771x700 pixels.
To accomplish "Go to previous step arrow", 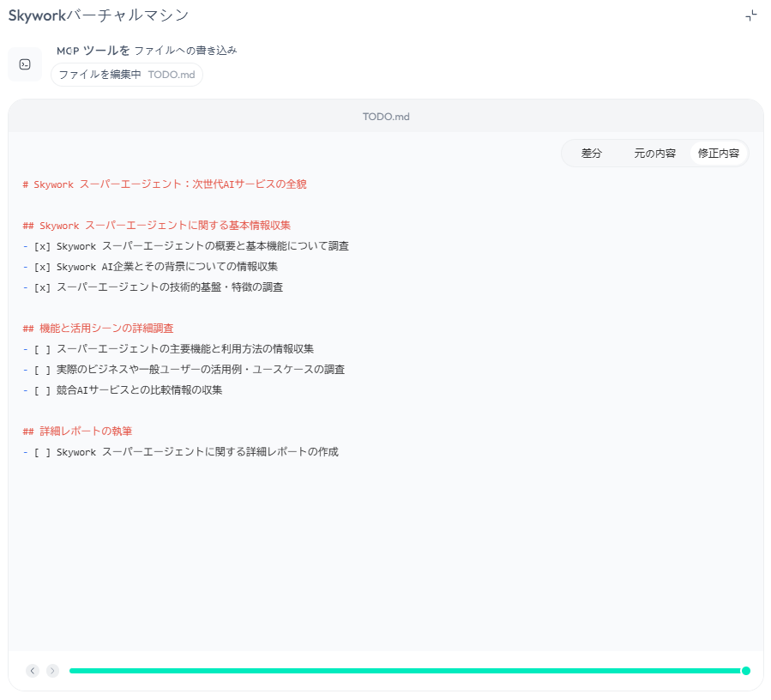I will tap(33, 671).
